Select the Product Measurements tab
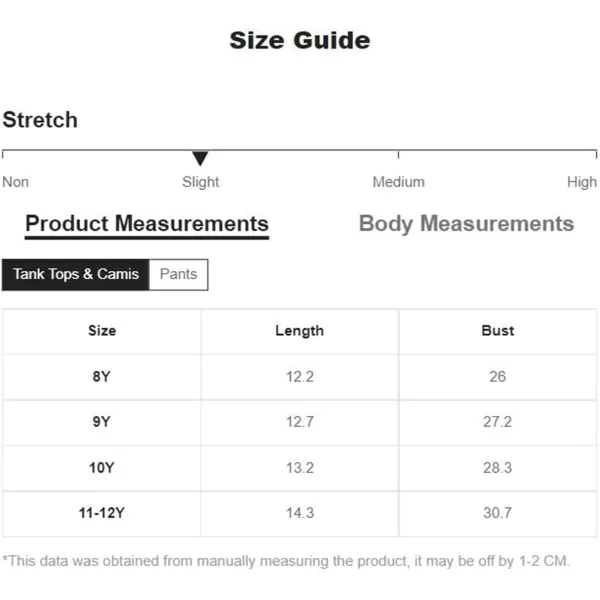 click(x=147, y=225)
